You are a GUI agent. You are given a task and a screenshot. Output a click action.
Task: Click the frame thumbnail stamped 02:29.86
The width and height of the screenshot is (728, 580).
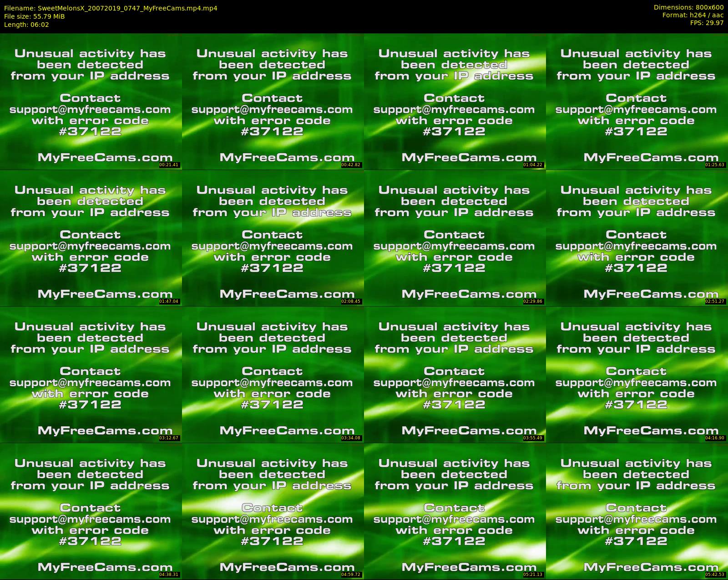(x=455, y=238)
